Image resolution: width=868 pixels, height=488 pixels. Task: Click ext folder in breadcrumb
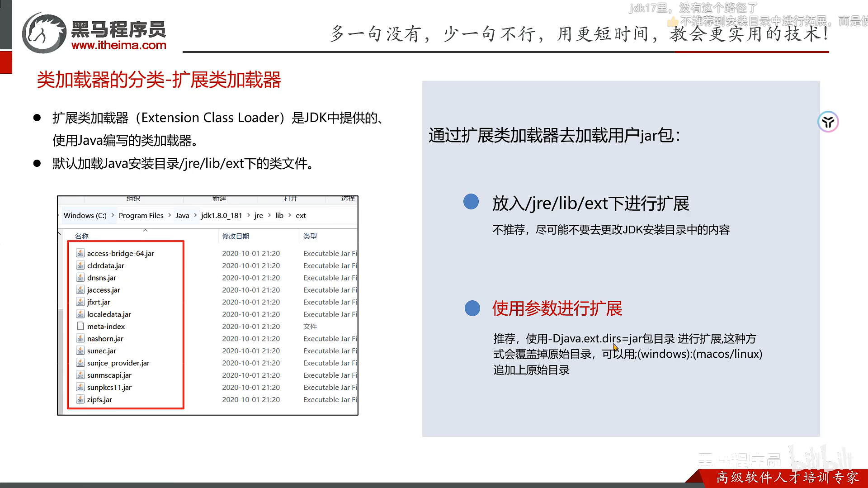[301, 215]
